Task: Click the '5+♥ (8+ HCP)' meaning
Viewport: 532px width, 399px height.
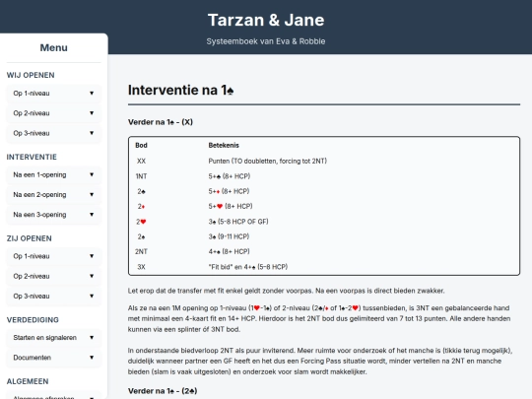Action: click(x=231, y=206)
